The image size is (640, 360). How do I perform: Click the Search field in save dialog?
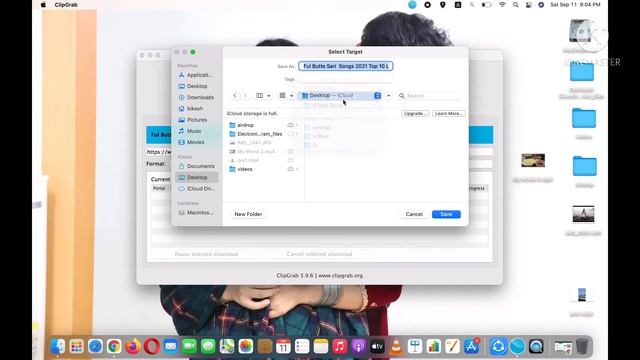click(x=429, y=96)
